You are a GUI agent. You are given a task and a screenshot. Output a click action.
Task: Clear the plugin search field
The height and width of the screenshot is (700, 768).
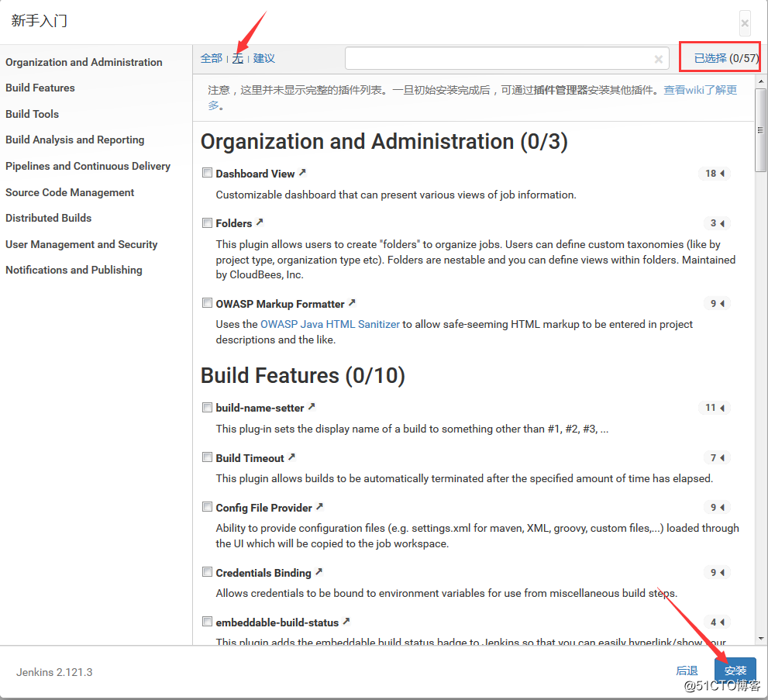click(659, 59)
